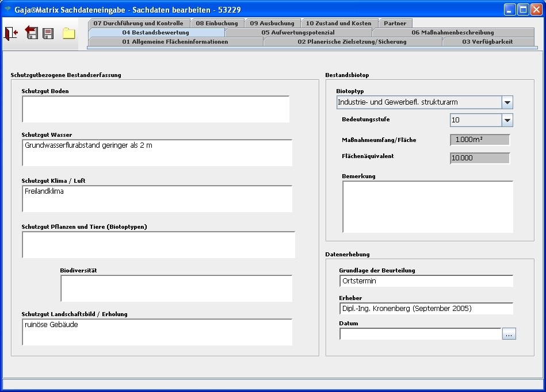Click the save-and-back disk icon with red arrow
Image resolution: width=546 pixels, height=392 pixels.
31,33
